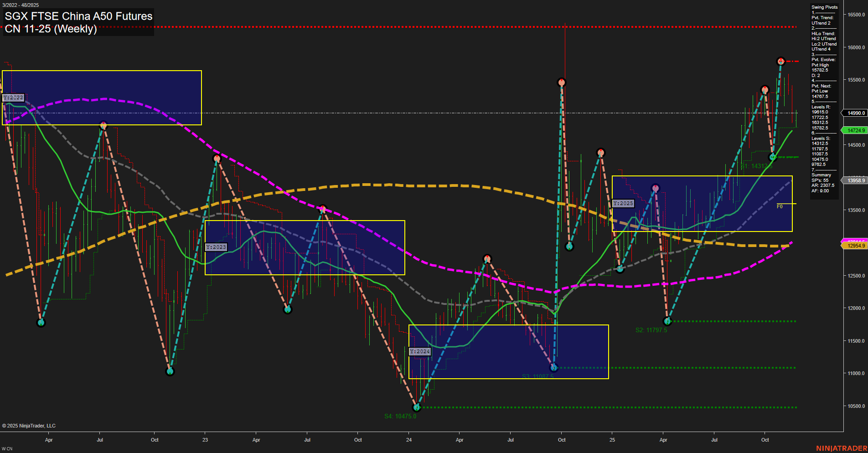Image resolution: width=868 pixels, height=453 pixels.
Task: Select the purple pivot marker inside the Y:2025 box
Action: [656, 187]
